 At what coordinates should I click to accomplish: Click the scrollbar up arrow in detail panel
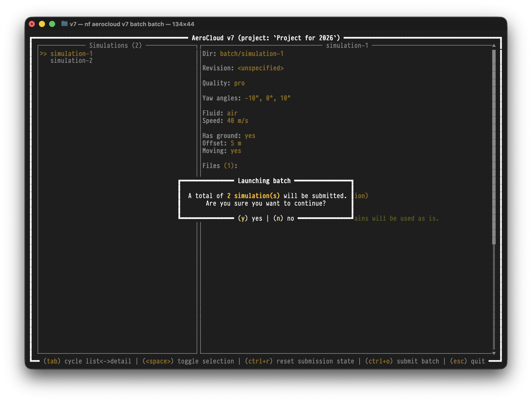click(x=494, y=45)
